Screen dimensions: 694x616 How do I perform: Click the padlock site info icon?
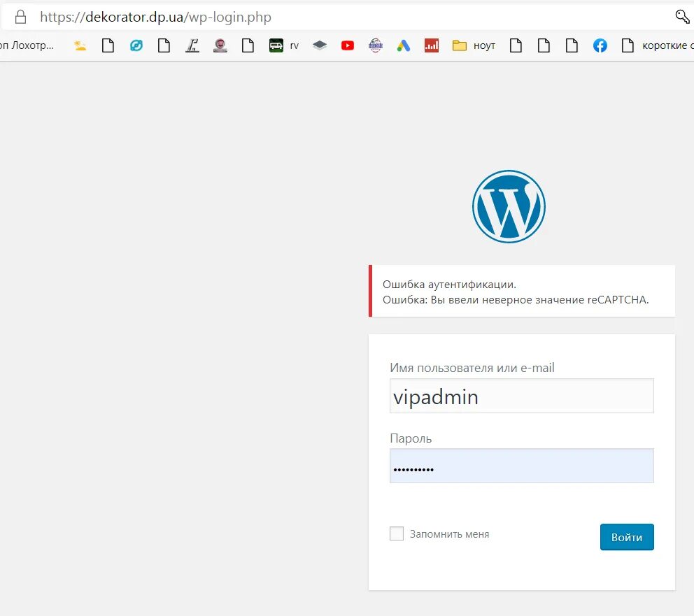[x=20, y=17]
